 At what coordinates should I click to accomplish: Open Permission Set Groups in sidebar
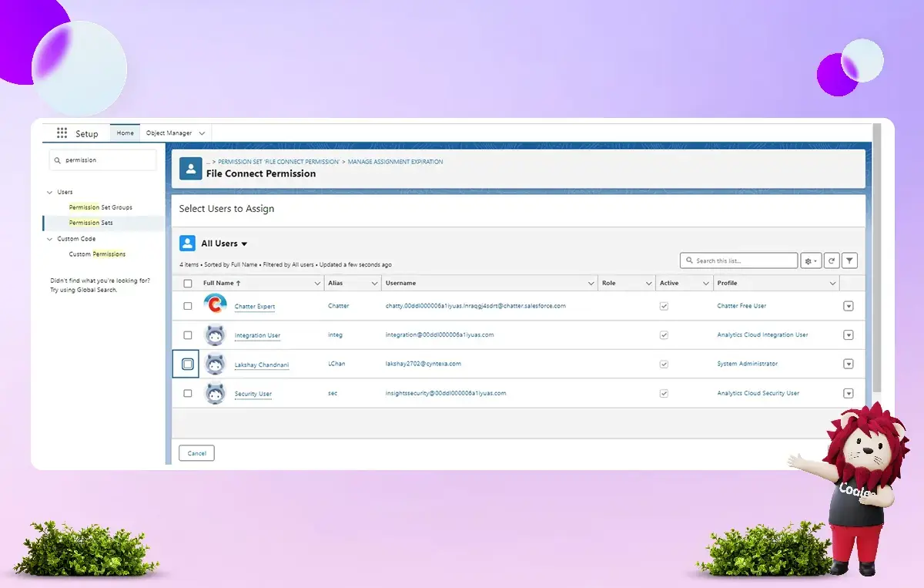click(x=101, y=207)
